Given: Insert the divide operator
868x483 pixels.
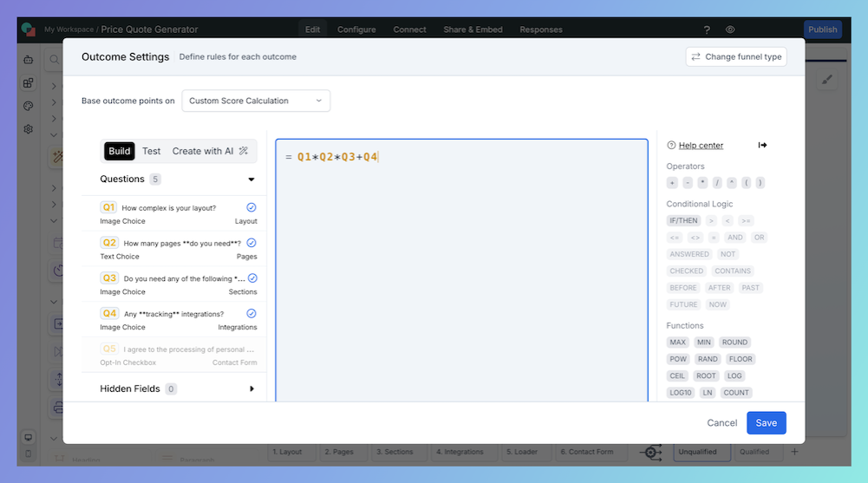Looking at the screenshot, I should click(x=717, y=183).
